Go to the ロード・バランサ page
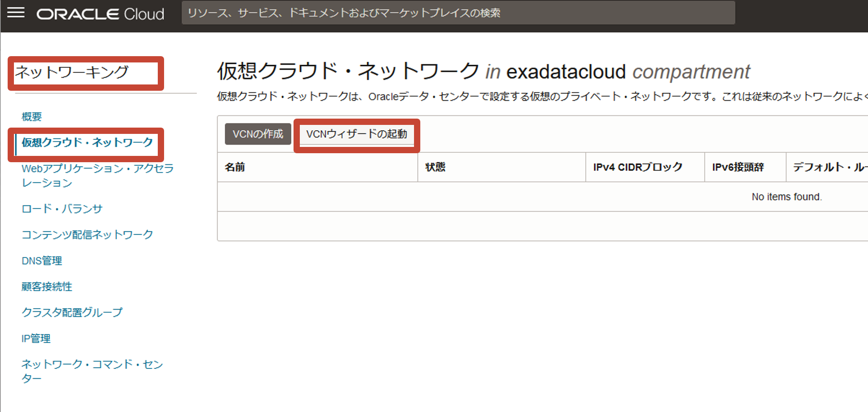Screen dimensions: 868x412 pos(62,209)
